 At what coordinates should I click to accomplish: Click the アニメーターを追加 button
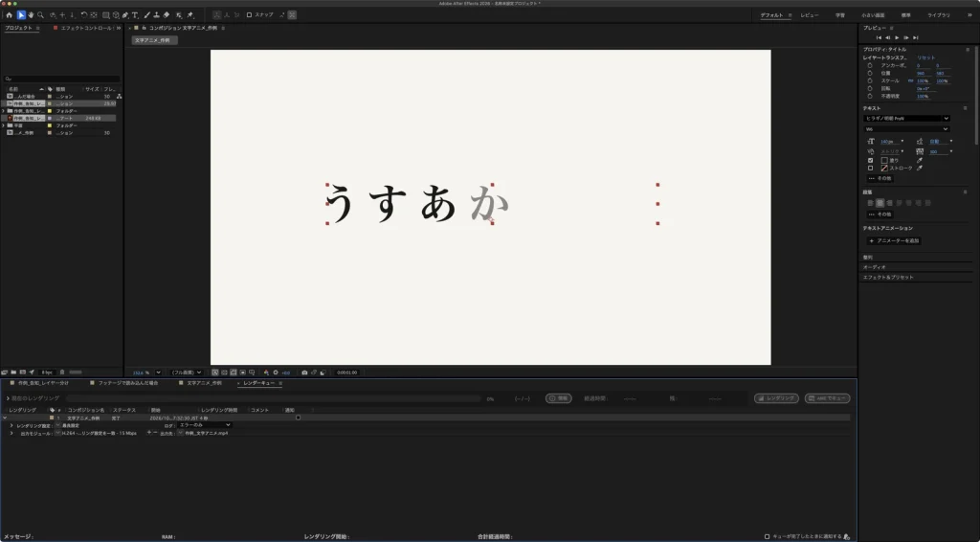pos(895,240)
